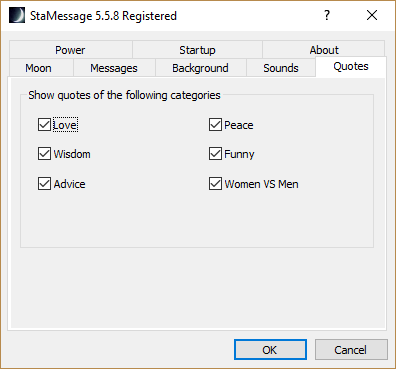The height and width of the screenshot is (369, 396).
Task: Switch to the Power tab
Action: tap(70, 50)
